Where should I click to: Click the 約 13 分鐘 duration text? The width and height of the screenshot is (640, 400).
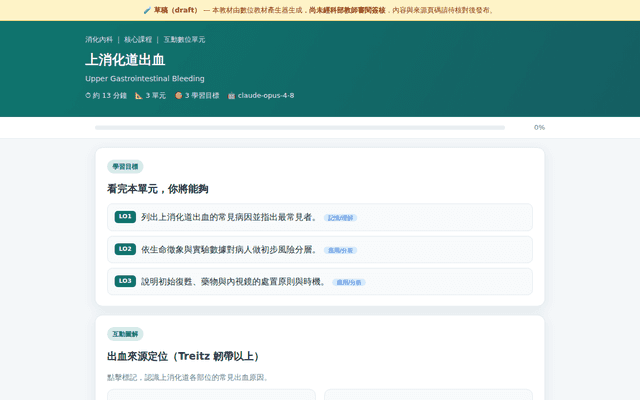coord(109,96)
